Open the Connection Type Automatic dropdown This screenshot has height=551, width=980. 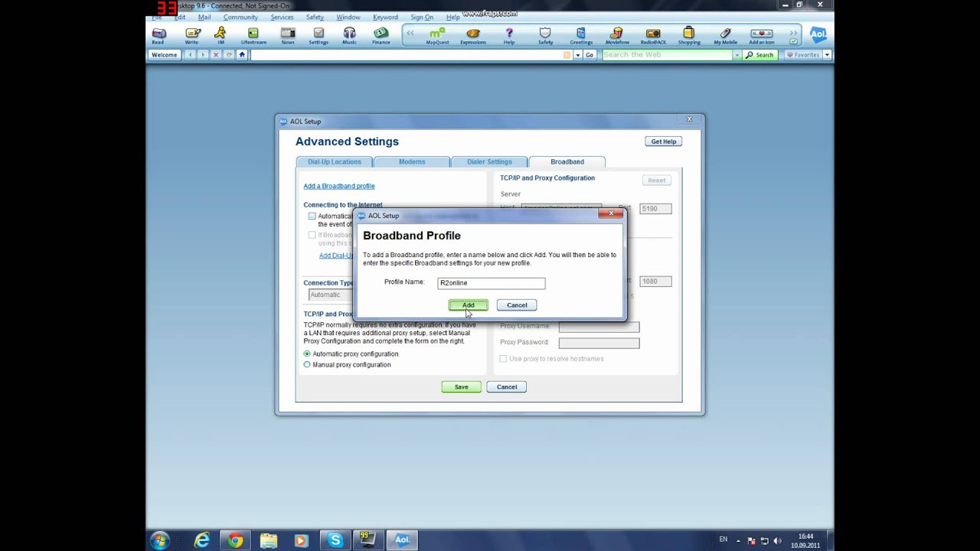coord(331,295)
